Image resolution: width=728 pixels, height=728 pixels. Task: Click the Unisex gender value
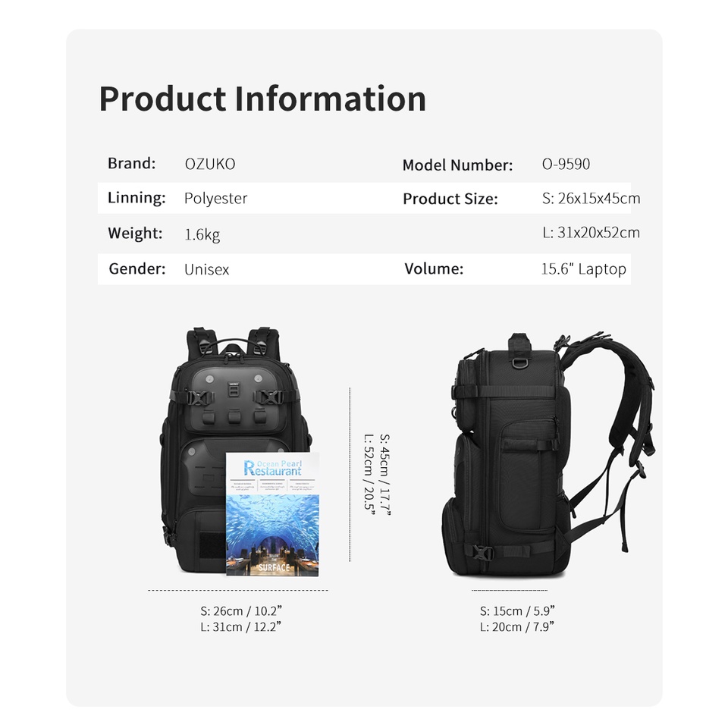(x=206, y=269)
